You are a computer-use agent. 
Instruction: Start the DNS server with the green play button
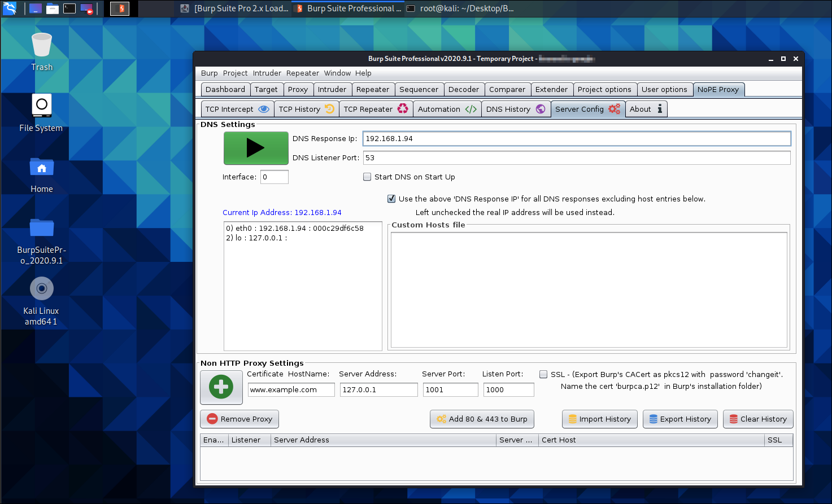256,148
